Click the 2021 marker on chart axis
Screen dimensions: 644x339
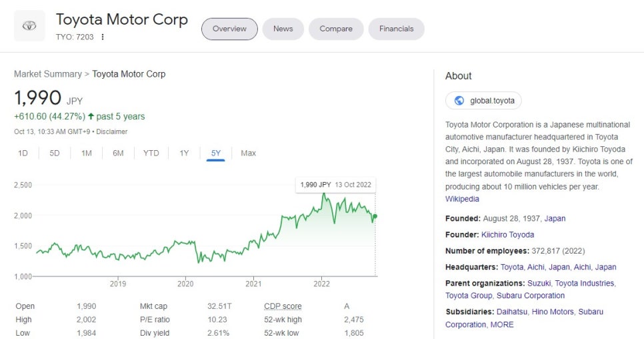pos(253,284)
